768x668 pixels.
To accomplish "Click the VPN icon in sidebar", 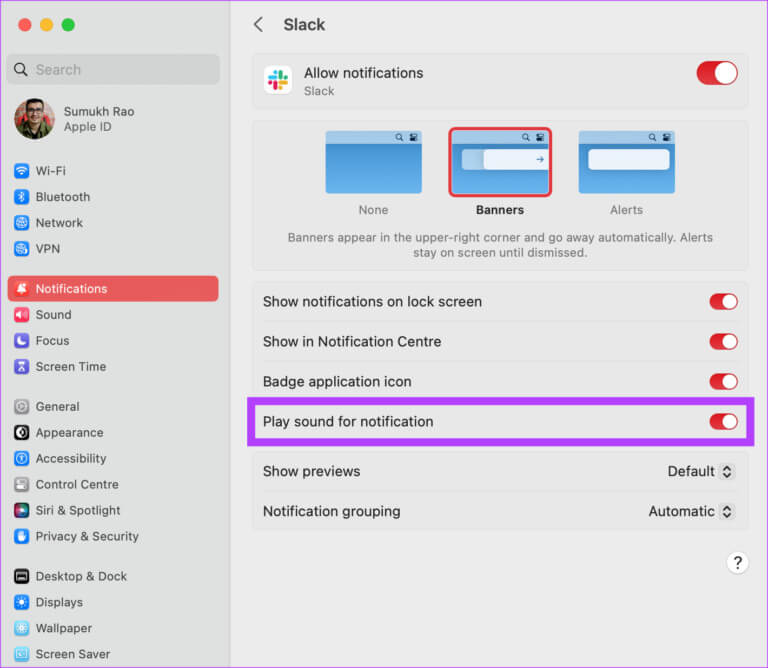I will coord(22,249).
